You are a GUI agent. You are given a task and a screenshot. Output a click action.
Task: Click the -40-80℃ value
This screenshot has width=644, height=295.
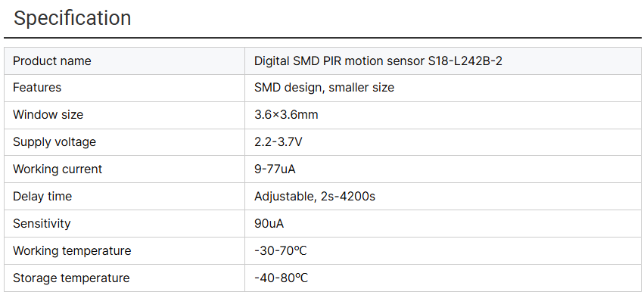(281, 278)
